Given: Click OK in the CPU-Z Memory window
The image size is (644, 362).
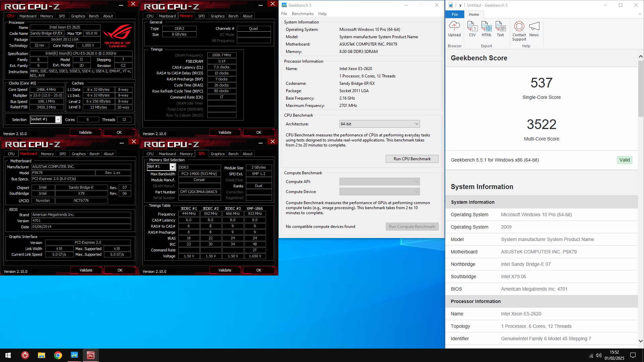Looking at the screenshot, I should coord(259,132).
